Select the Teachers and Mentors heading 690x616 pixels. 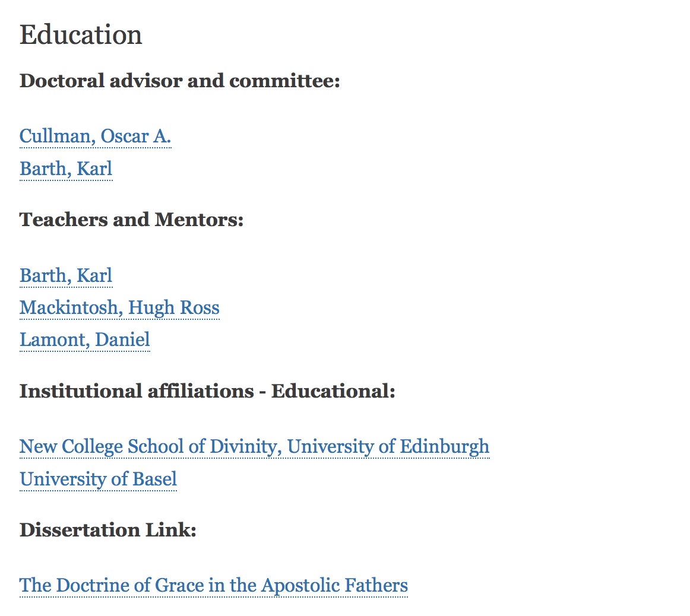click(x=132, y=220)
